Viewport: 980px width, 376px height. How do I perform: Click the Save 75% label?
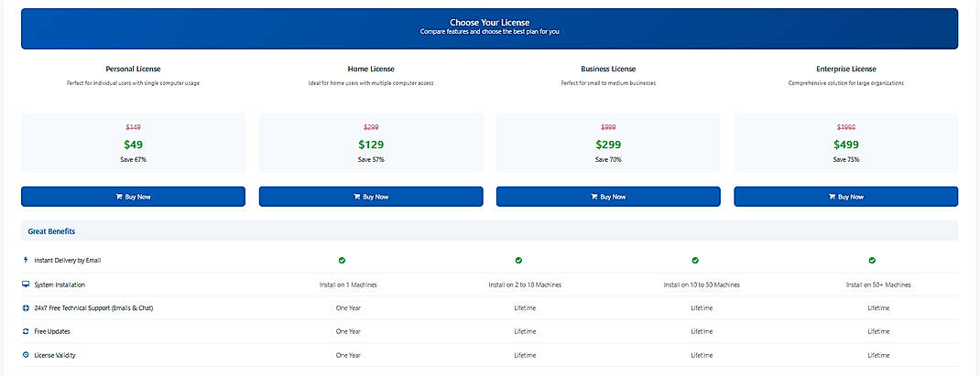point(845,160)
